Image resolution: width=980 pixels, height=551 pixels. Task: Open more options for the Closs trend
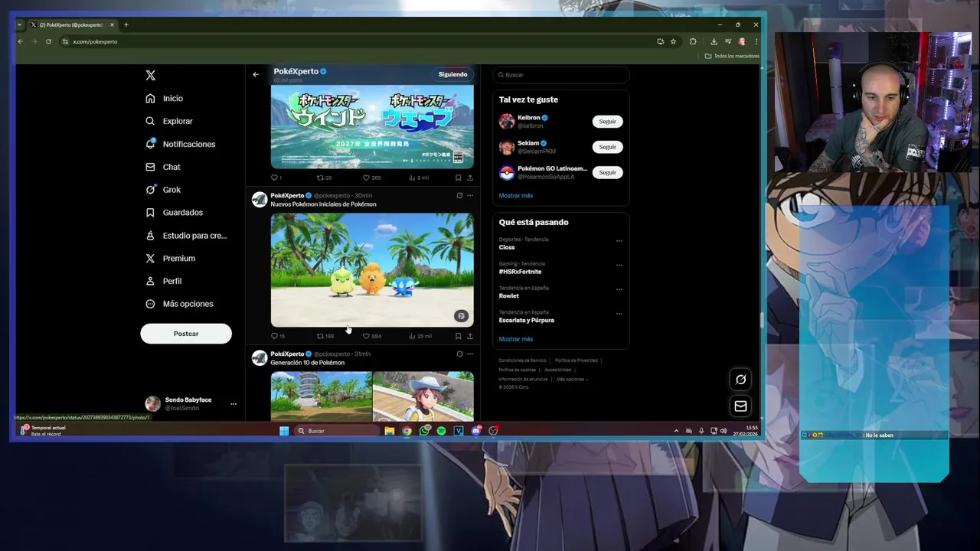[x=619, y=241]
